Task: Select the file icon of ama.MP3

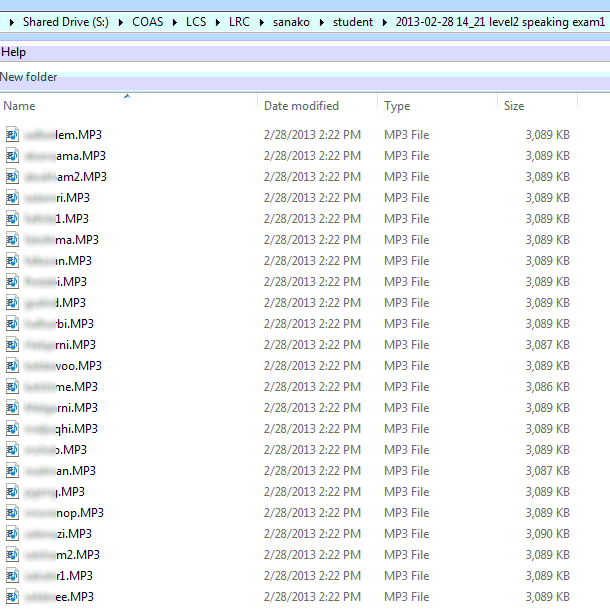Action: point(12,156)
